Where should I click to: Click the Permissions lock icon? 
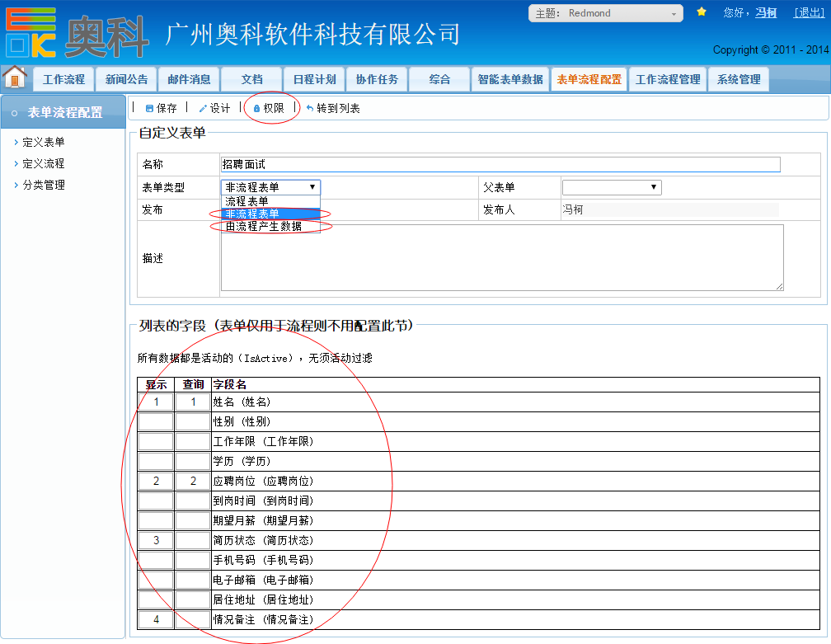(x=256, y=109)
